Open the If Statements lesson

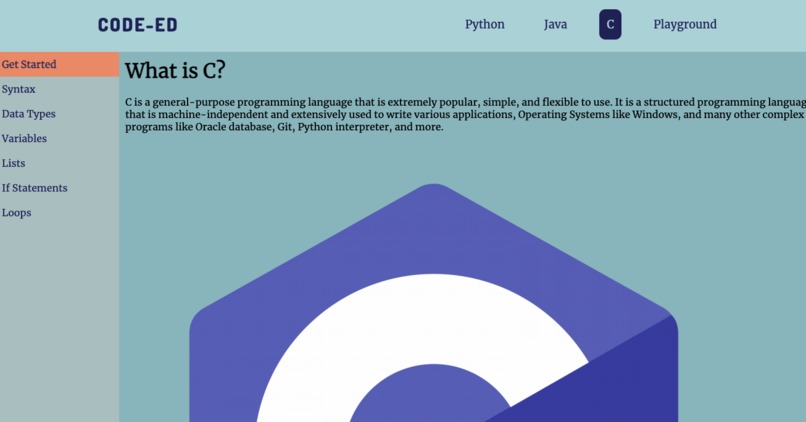click(60, 188)
